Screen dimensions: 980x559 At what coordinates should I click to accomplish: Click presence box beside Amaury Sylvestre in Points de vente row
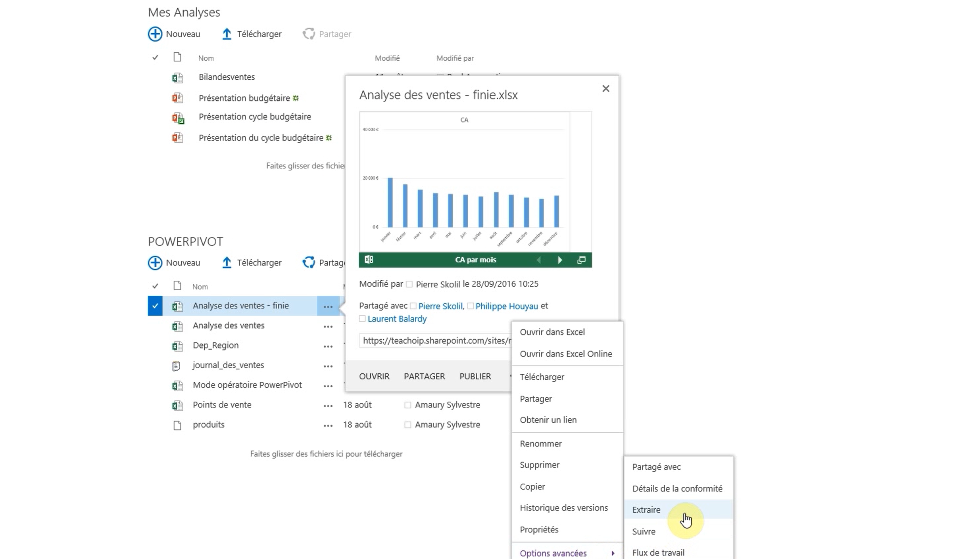(407, 405)
